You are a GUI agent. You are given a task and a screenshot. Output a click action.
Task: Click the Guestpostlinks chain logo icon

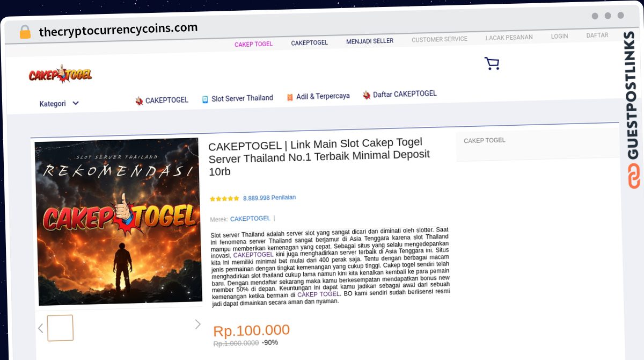click(x=634, y=177)
